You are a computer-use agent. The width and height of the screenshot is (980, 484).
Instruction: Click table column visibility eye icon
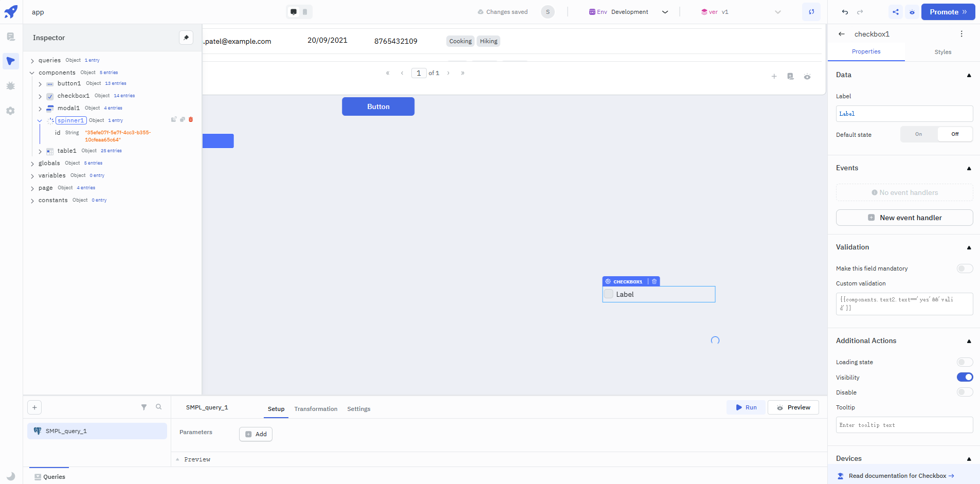[x=807, y=77]
